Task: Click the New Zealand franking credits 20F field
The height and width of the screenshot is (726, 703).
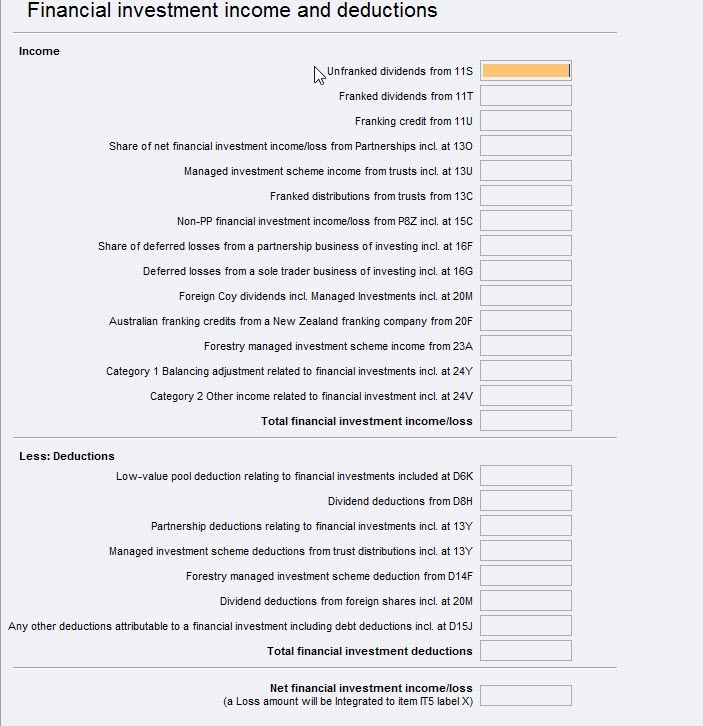Action: pos(525,321)
